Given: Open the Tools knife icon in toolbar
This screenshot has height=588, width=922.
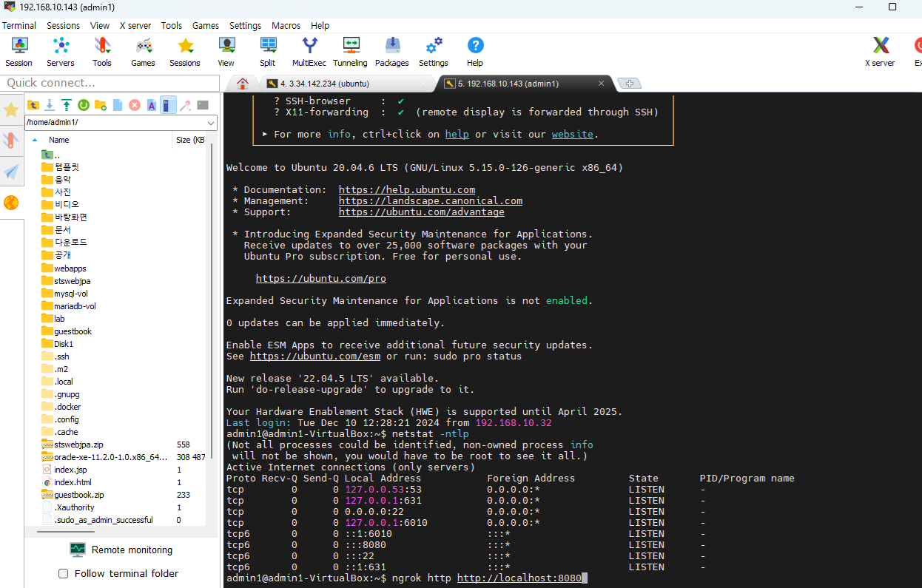Looking at the screenshot, I should pyautogui.click(x=102, y=52).
